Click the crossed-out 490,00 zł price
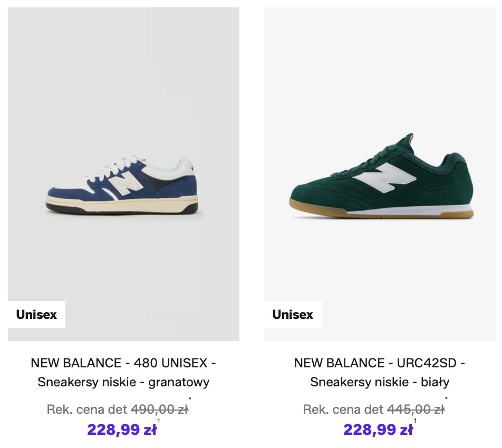The height and width of the screenshot is (448, 502). (159, 410)
